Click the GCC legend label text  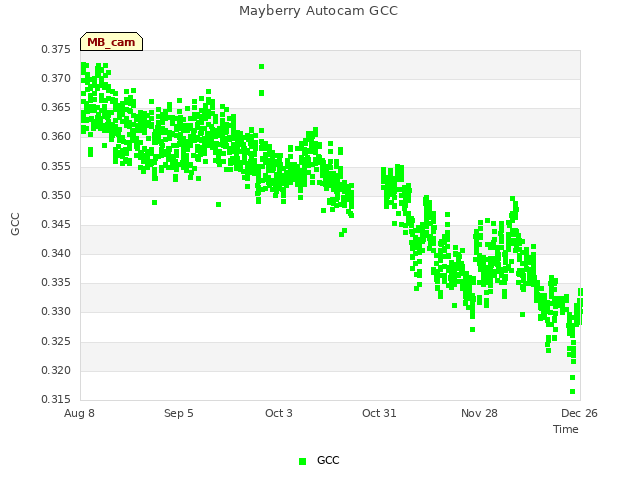(x=328, y=460)
